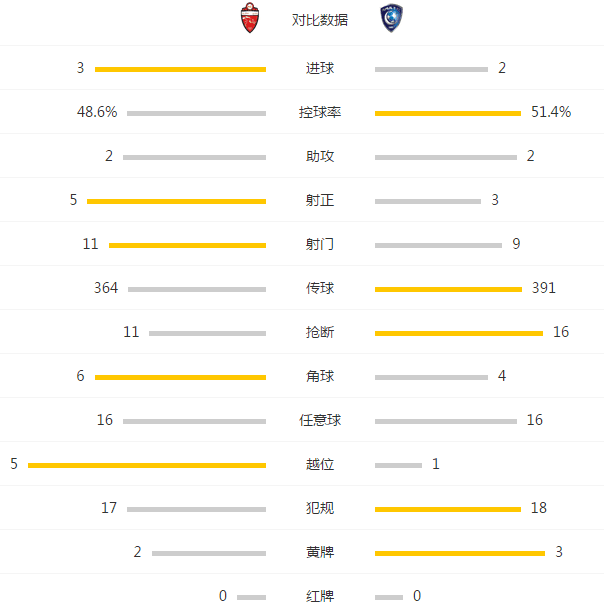The image size is (604, 607).
Task: Click the 角球 corner kicks label
Action: pos(320,377)
